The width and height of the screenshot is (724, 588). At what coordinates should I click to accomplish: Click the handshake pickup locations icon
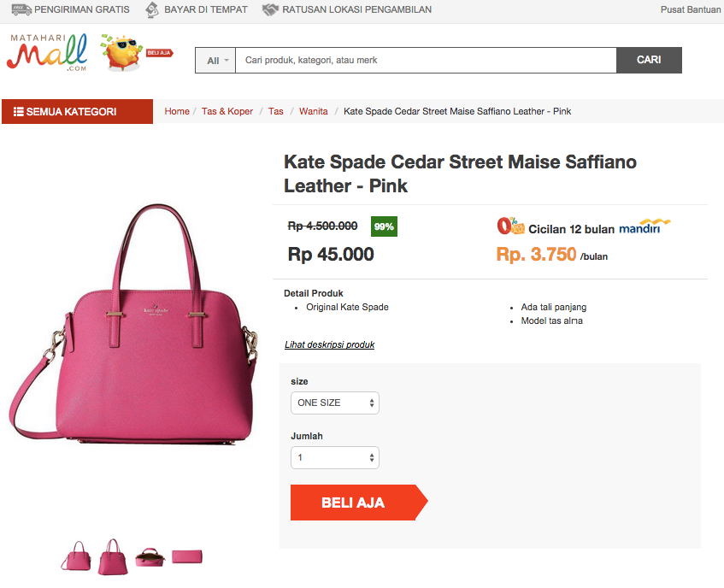271,9
